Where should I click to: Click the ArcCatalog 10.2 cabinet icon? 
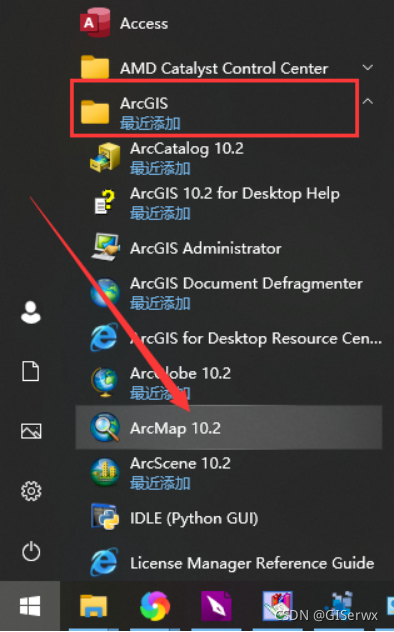coord(105,157)
